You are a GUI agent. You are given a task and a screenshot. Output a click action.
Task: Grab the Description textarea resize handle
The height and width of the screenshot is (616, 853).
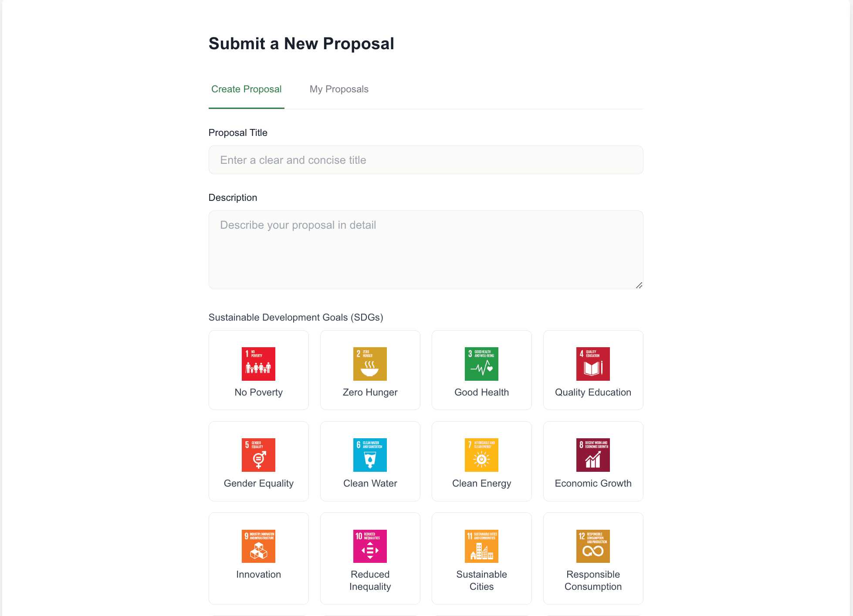(x=639, y=285)
